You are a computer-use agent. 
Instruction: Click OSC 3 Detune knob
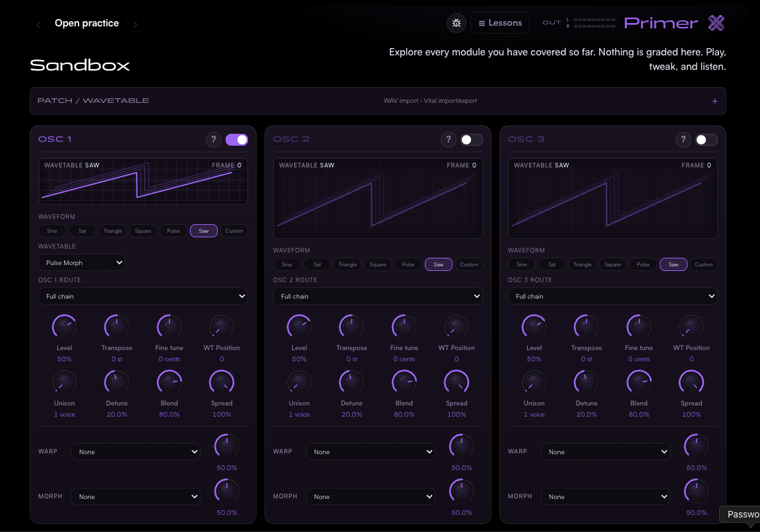point(586,382)
